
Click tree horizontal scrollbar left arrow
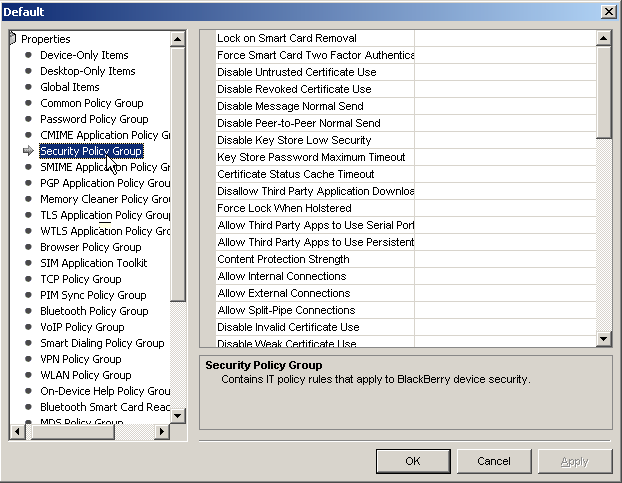click(17, 431)
